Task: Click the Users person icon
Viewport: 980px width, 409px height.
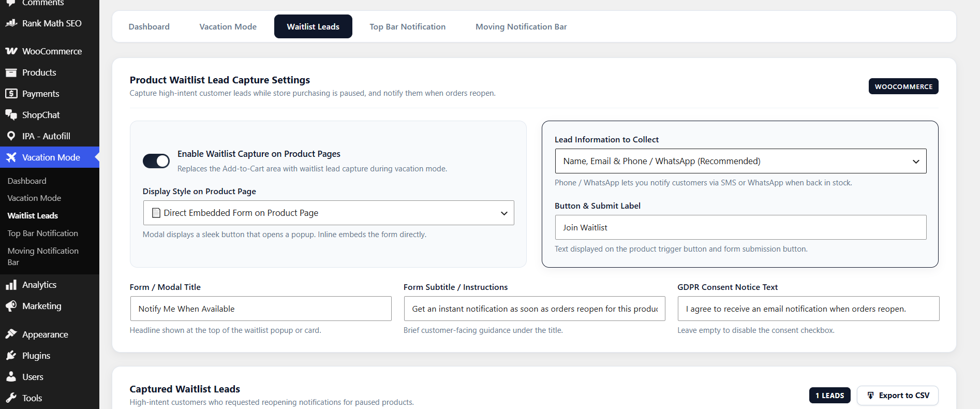Action: [x=11, y=377]
